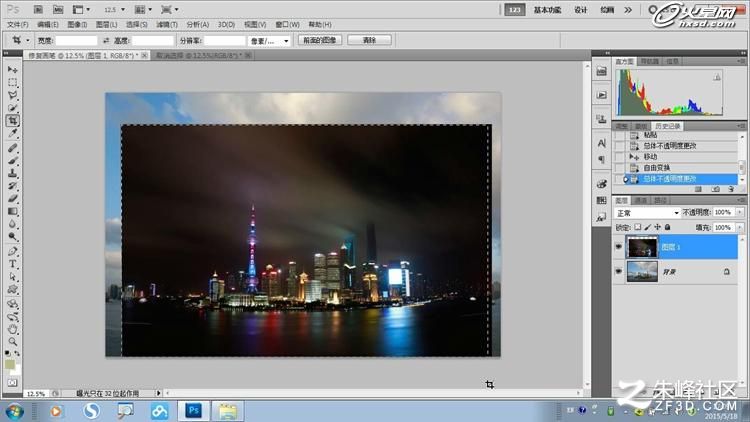Open the 文件(F) menu
The image size is (750, 422).
click(x=18, y=24)
